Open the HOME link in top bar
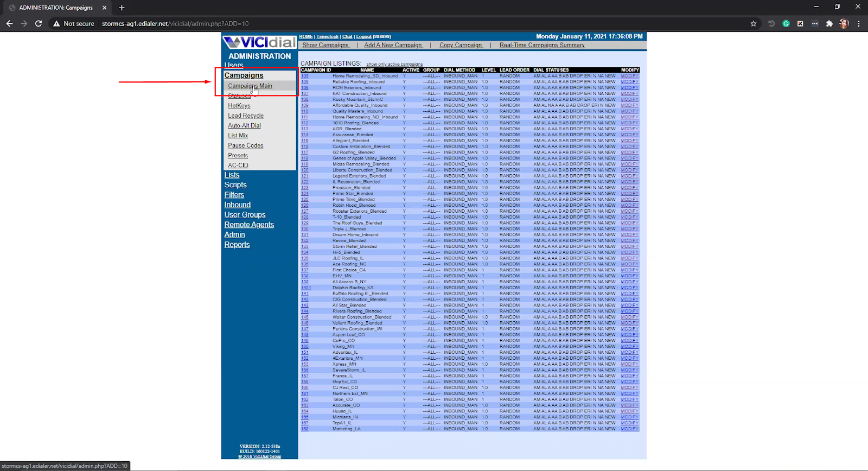 306,36
